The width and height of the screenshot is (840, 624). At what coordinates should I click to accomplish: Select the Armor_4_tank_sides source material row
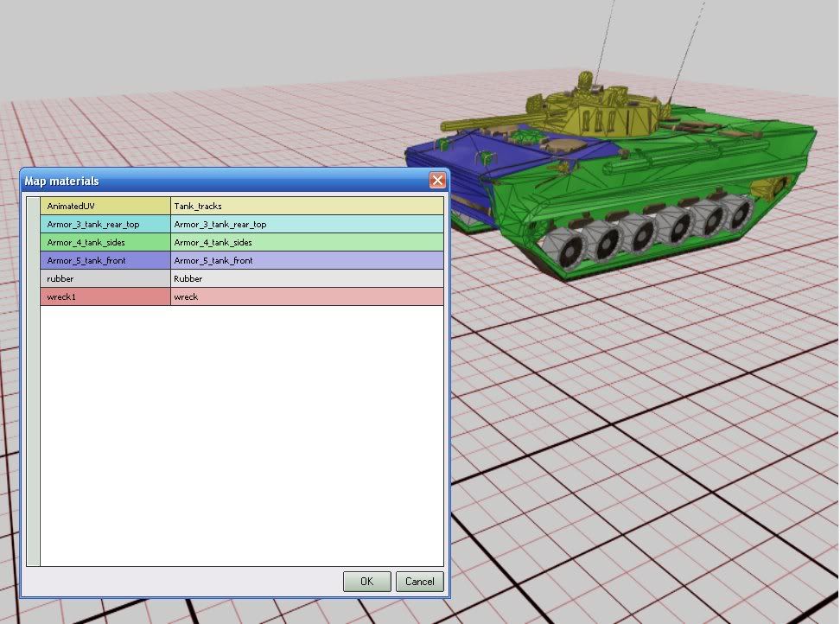pyautogui.click(x=105, y=242)
